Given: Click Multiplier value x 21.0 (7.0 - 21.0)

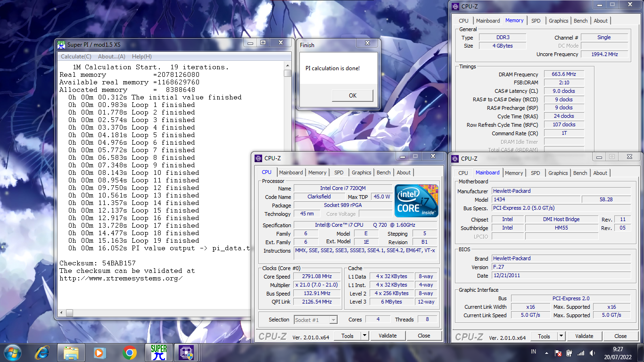Looking at the screenshot, I should tap(316, 285).
